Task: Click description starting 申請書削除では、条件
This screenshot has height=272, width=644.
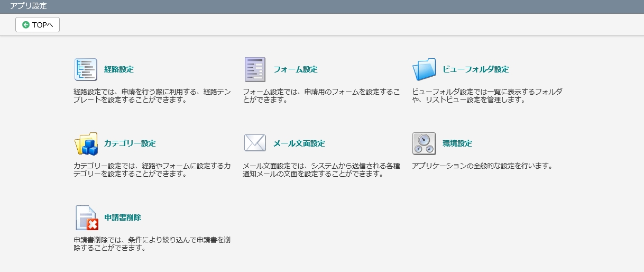Action: (152, 244)
